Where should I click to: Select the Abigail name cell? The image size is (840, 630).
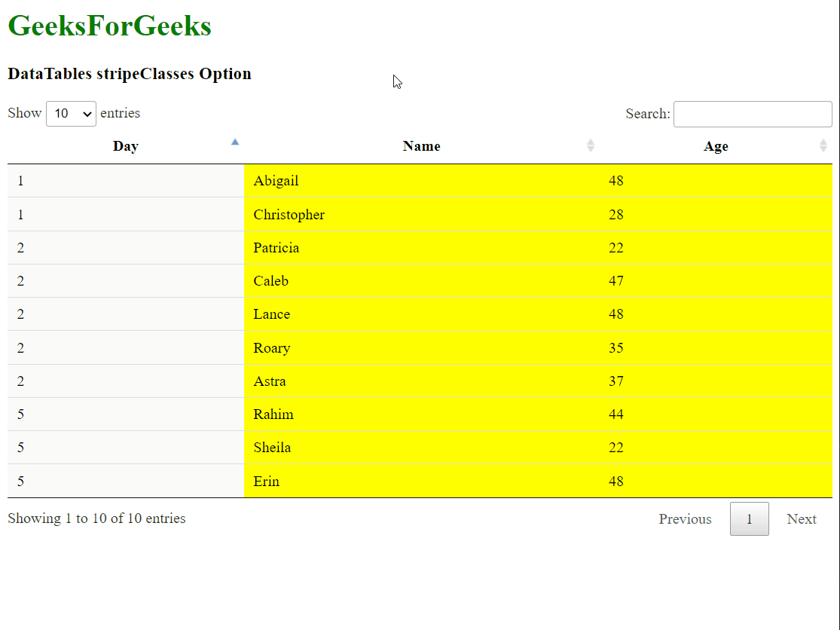[276, 181]
